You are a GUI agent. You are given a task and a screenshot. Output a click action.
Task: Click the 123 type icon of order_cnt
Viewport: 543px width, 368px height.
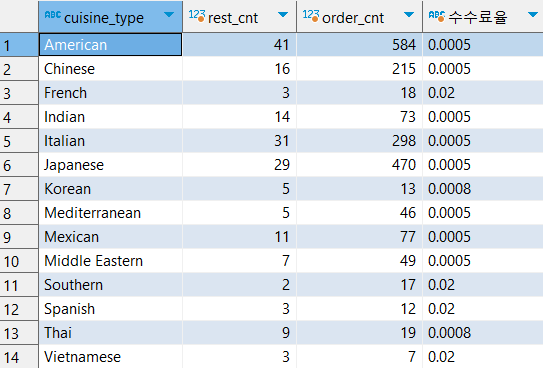coord(311,16)
